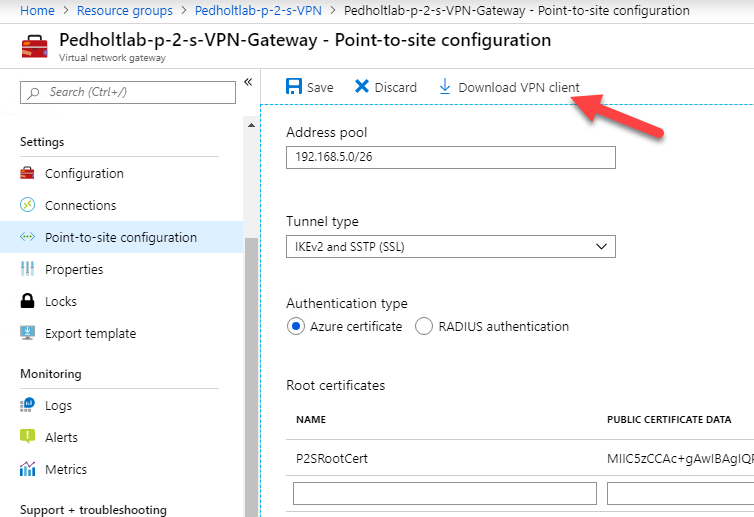Image resolution: width=754 pixels, height=517 pixels.
Task: Click the Logs chart icon
Action: [x=27, y=405]
